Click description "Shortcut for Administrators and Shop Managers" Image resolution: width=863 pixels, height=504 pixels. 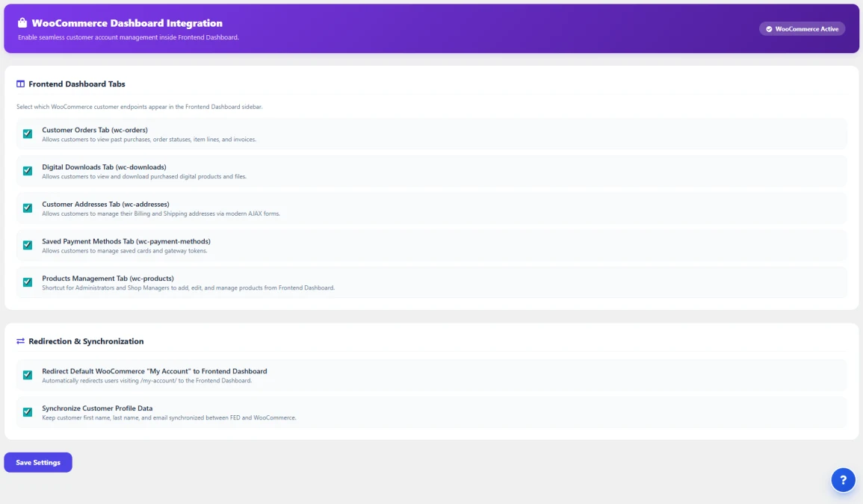(188, 287)
